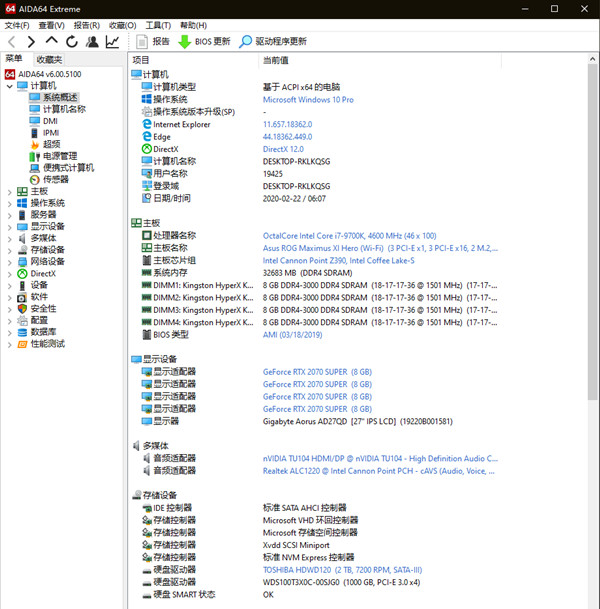Go back with the left arrow toolbar icon
Screen dimensions: 600x609
[12, 42]
